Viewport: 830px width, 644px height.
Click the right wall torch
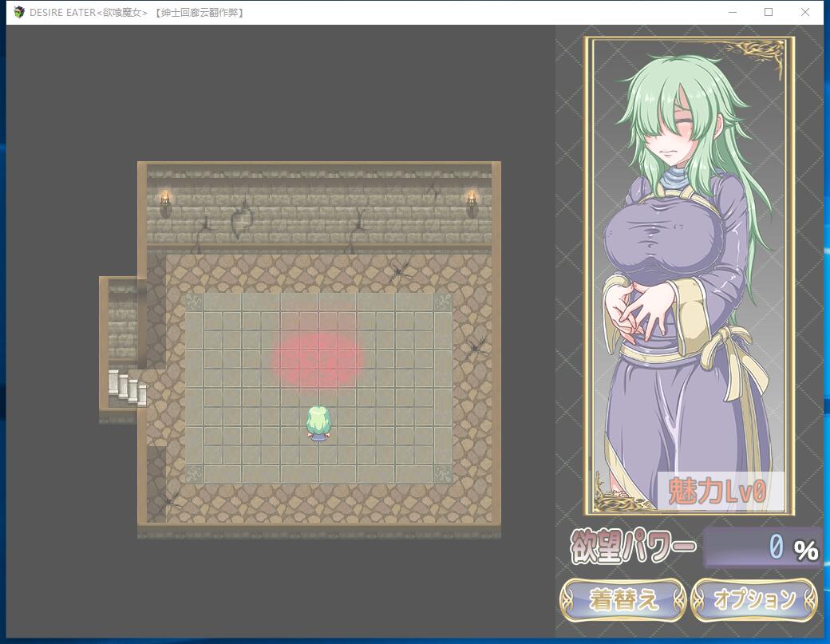click(x=471, y=202)
